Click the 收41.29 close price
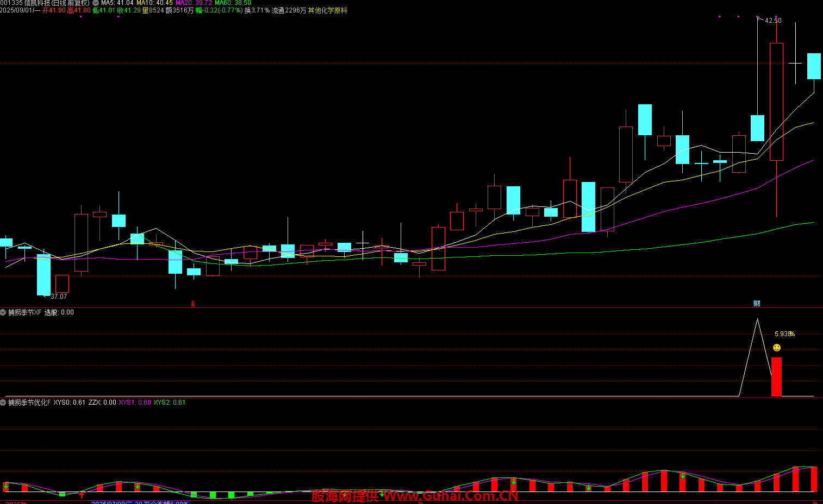The height and width of the screenshot is (504, 823). pyautogui.click(x=129, y=10)
